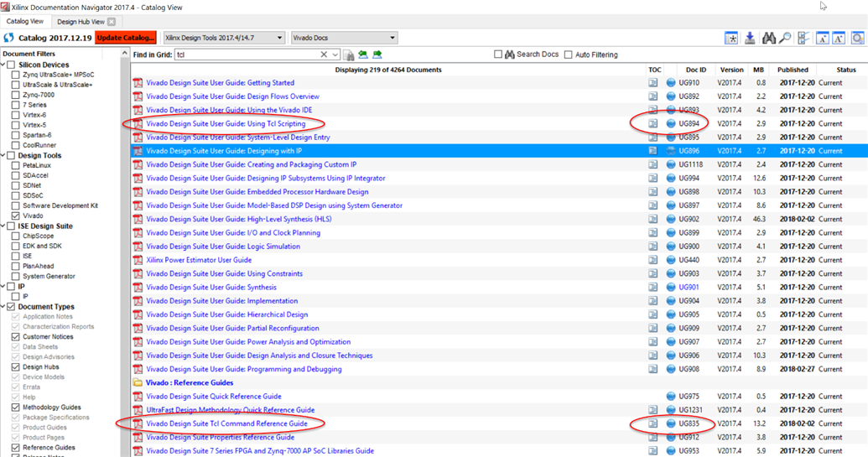Click PDF icon for Getting Started guide
The height and width of the screenshot is (457, 868).
tap(138, 83)
